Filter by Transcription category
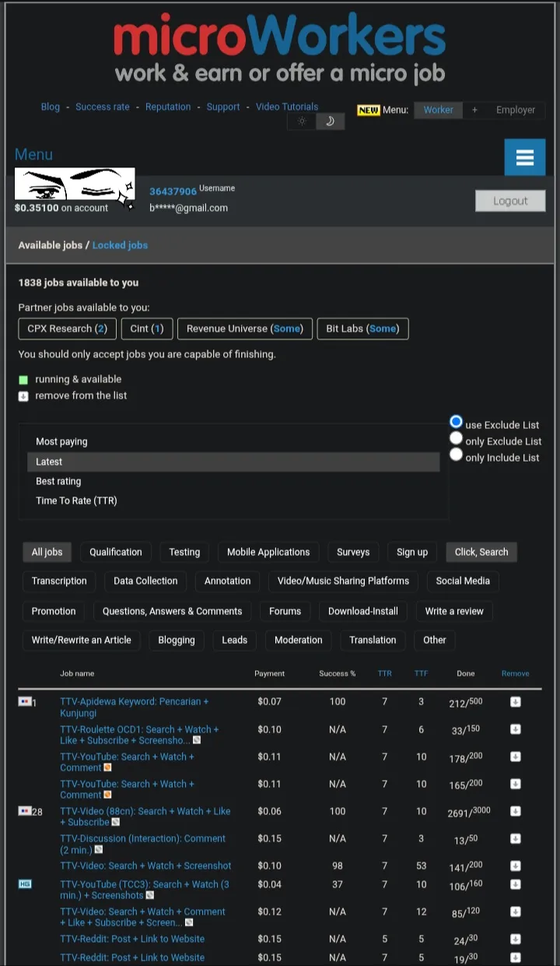 59,581
